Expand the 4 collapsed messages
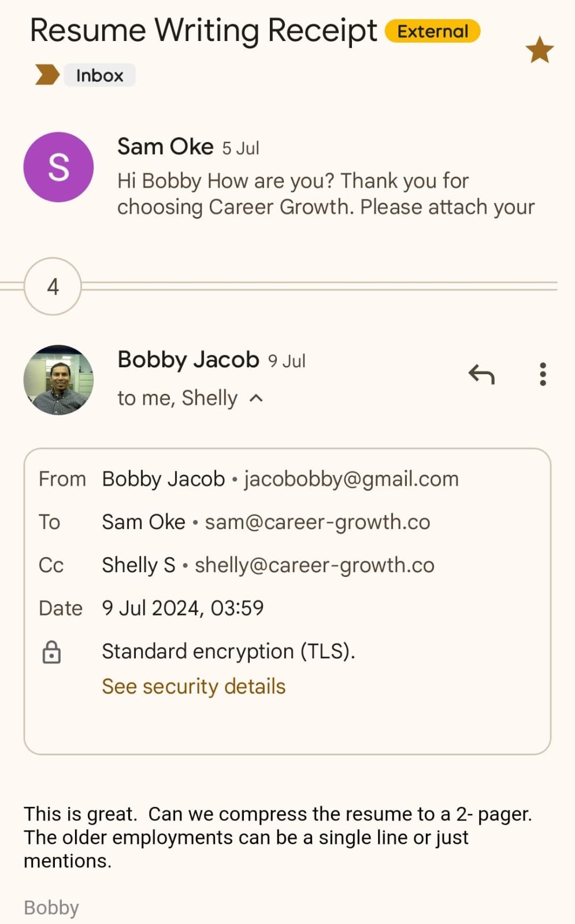The width and height of the screenshot is (575, 924). [53, 286]
